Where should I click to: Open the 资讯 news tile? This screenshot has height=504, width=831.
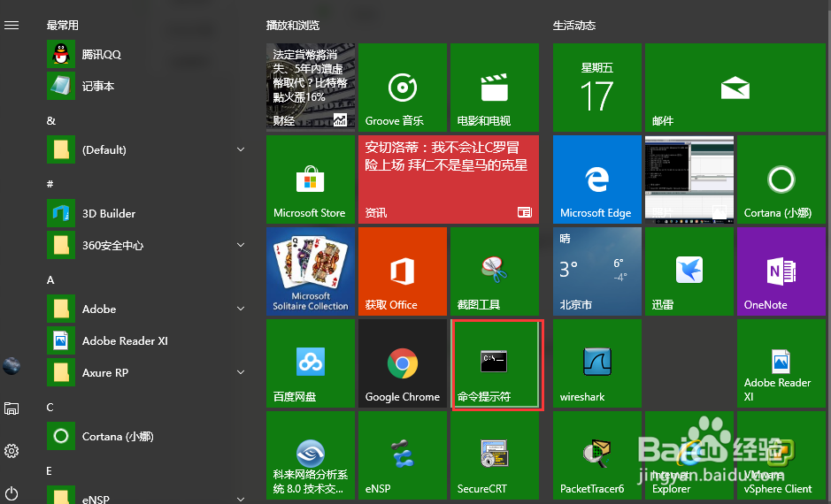449,179
